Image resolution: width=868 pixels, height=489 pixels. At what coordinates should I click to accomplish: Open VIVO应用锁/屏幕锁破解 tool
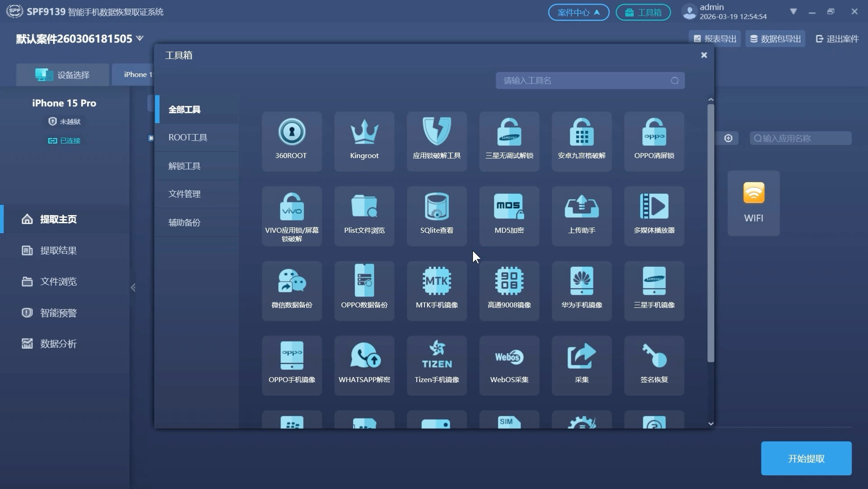click(x=291, y=216)
